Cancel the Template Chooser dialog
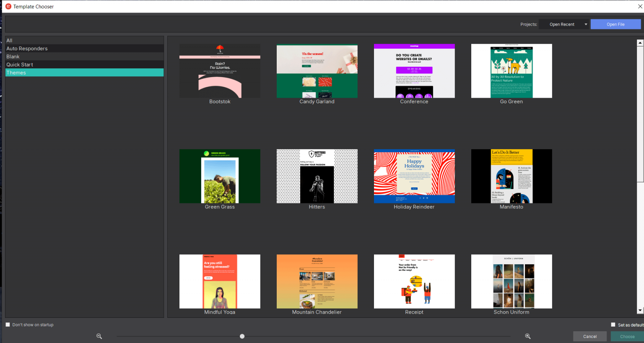 point(589,336)
